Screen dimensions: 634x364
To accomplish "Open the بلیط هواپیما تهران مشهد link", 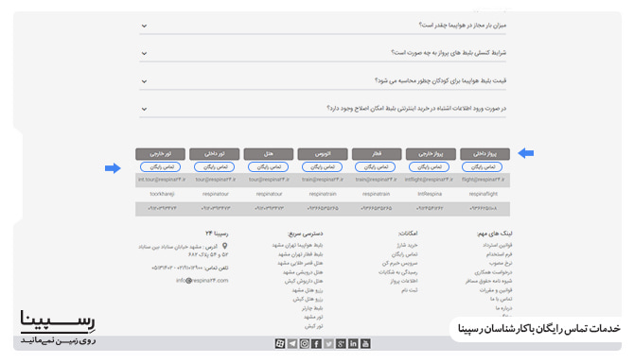I will (x=297, y=245).
